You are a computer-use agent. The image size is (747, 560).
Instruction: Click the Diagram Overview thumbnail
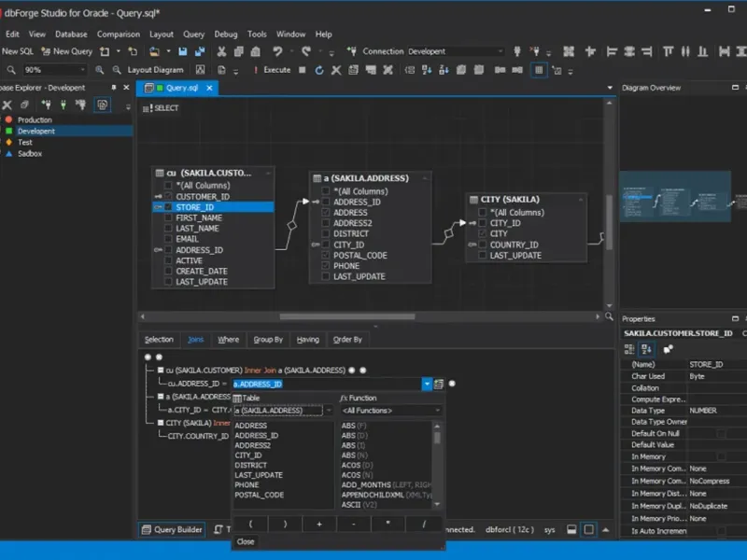(x=675, y=198)
